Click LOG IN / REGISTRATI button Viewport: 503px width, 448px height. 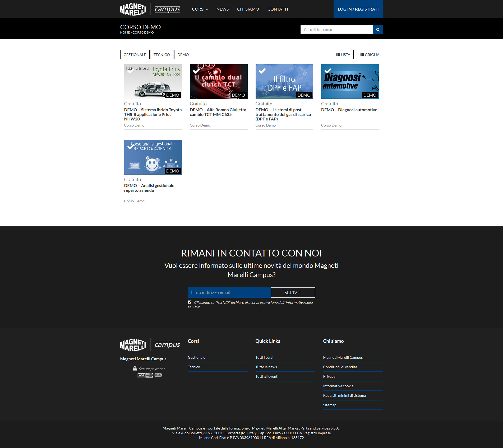click(358, 9)
